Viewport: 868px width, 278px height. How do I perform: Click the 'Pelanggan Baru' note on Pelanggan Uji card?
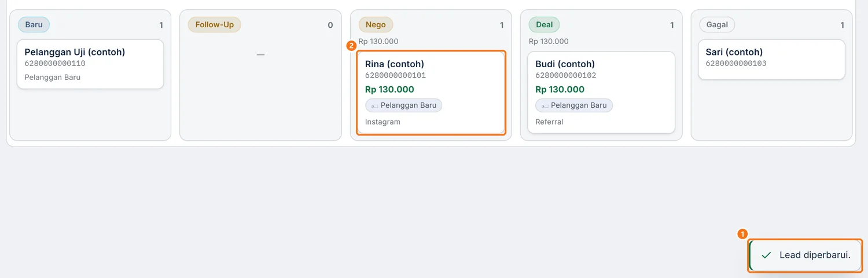pyautogui.click(x=53, y=78)
